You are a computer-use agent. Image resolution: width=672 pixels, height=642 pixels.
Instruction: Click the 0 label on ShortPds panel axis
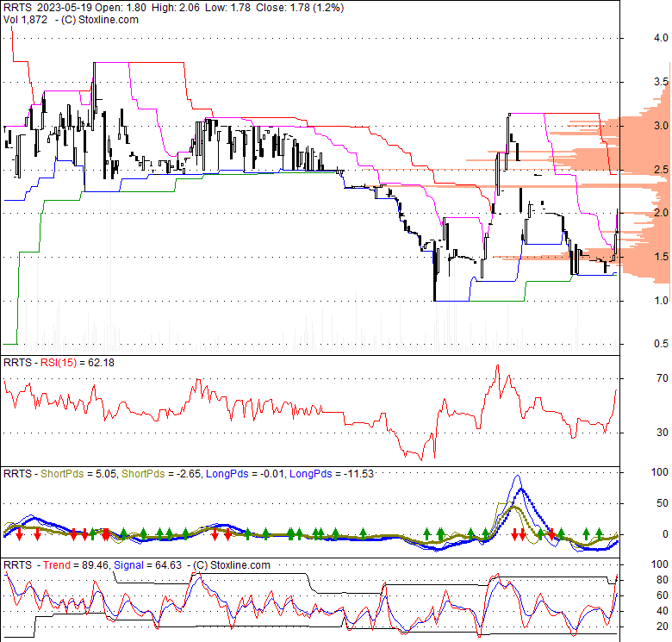point(665,534)
